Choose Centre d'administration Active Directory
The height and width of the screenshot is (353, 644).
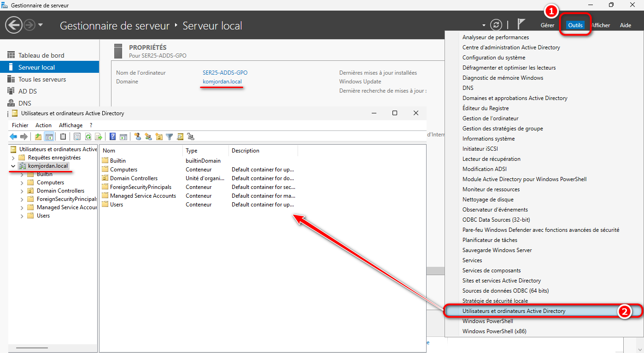[511, 47]
